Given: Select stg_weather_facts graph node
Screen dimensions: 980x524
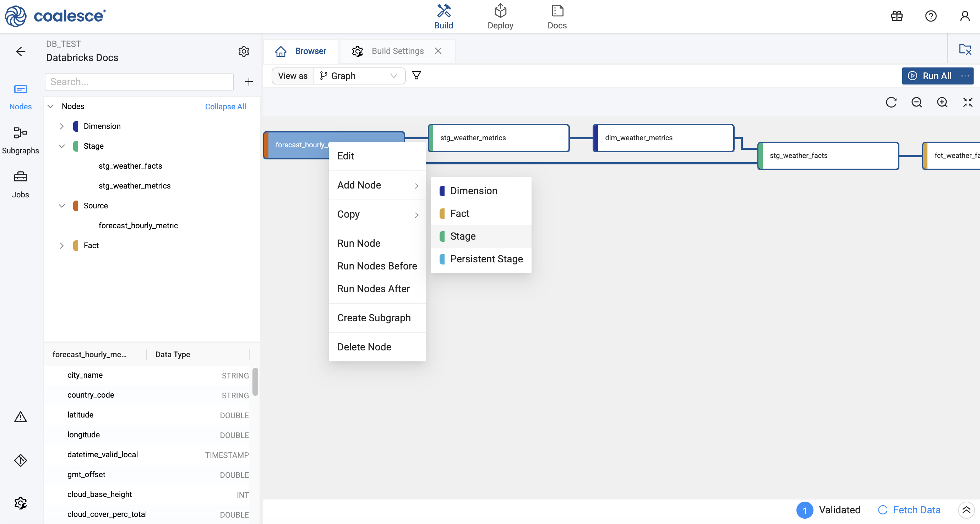Looking at the screenshot, I should [828, 156].
